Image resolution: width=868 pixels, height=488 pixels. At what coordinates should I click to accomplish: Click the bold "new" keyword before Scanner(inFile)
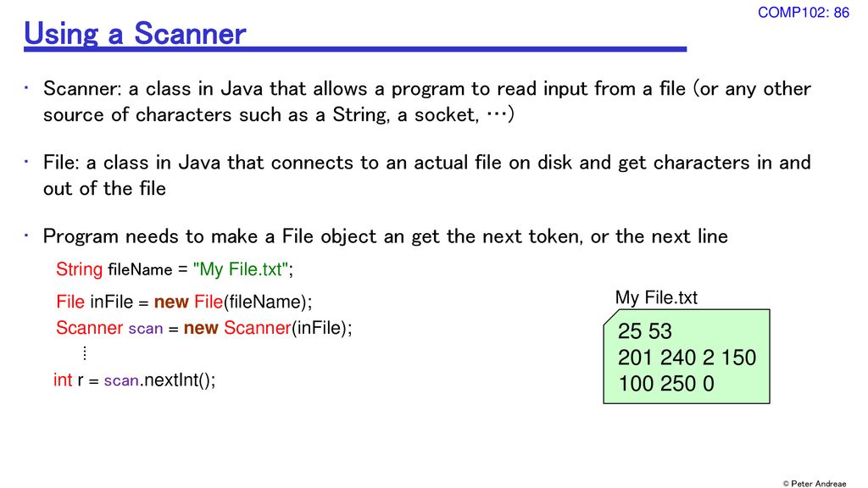coord(201,328)
